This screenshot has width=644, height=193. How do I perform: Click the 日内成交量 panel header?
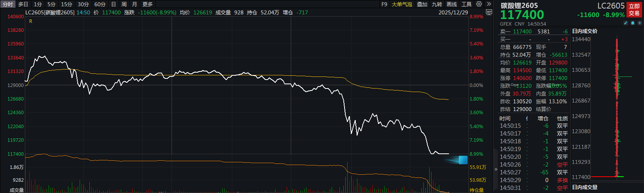[x=585, y=187]
